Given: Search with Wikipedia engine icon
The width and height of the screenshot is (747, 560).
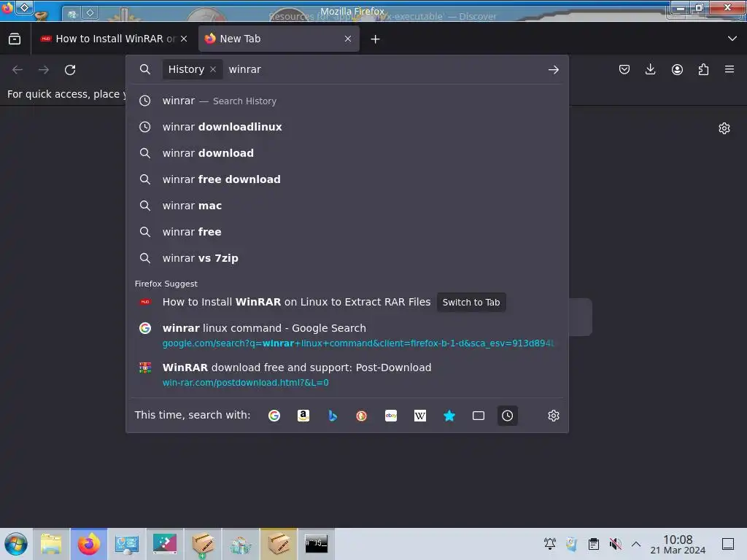Looking at the screenshot, I should pyautogui.click(x=420, y=416).
